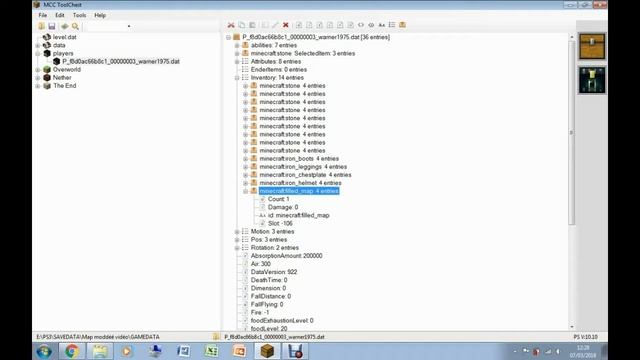Open the Windows Start button
640x360 pixels.
coord(44,351)
